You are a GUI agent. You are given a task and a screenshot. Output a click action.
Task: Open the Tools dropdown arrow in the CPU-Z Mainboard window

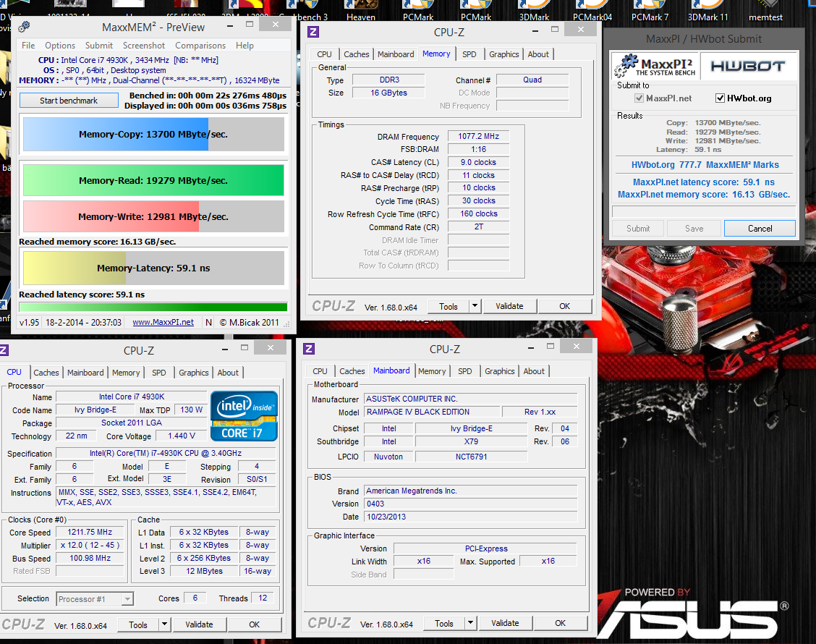470,623
